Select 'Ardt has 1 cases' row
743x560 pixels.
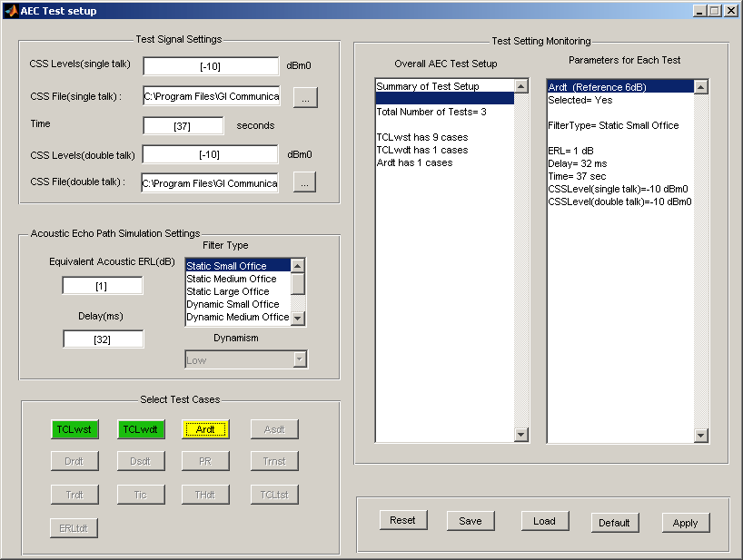point(444,162)
